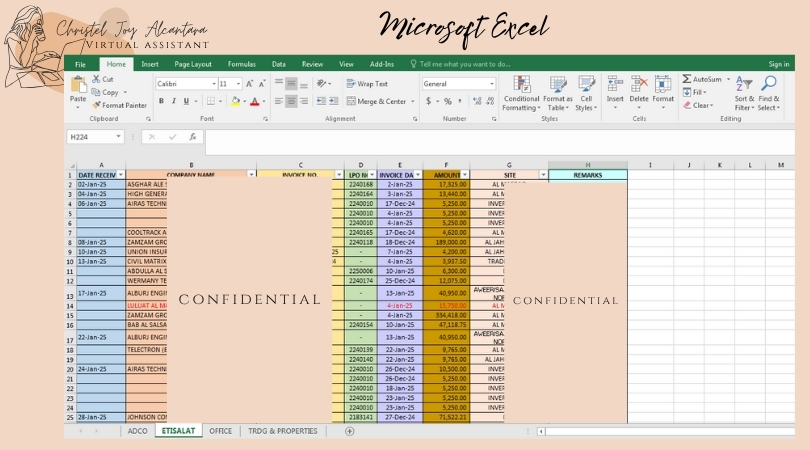The height and width of the screenshot is (450, 810).
Task: Click the Insert Function fx icon
Action: [191, 137]
